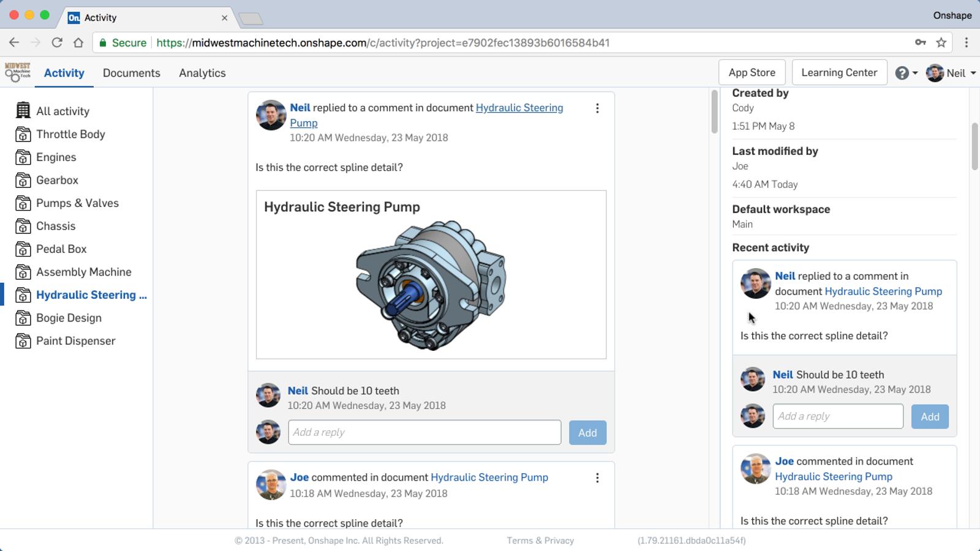The image size is (980, 551).
Task: Open the Neil user account menu
Action: [951, 73]
